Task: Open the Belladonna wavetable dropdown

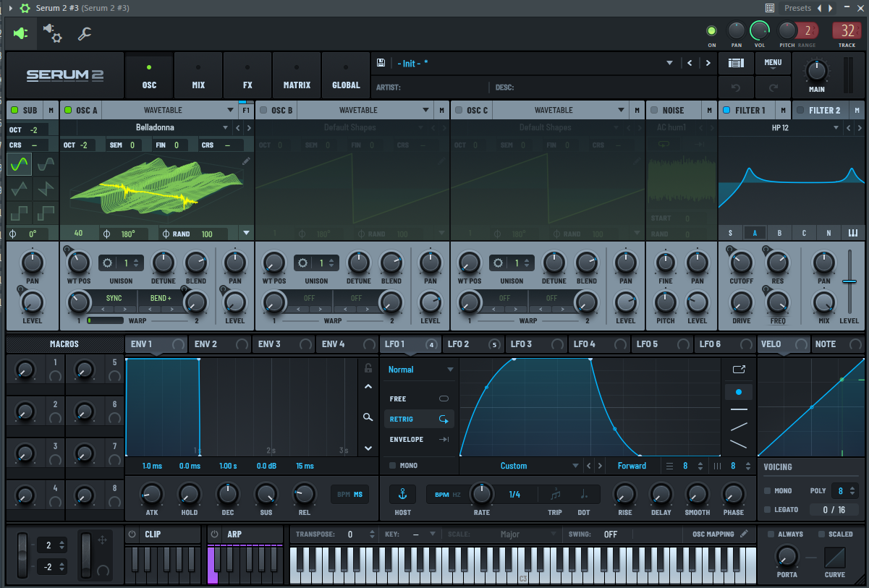Action: click(155, 127)
